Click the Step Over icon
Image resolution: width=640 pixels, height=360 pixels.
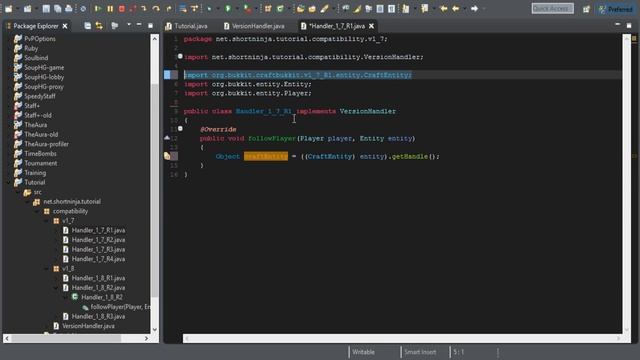(x=156, y=8)
